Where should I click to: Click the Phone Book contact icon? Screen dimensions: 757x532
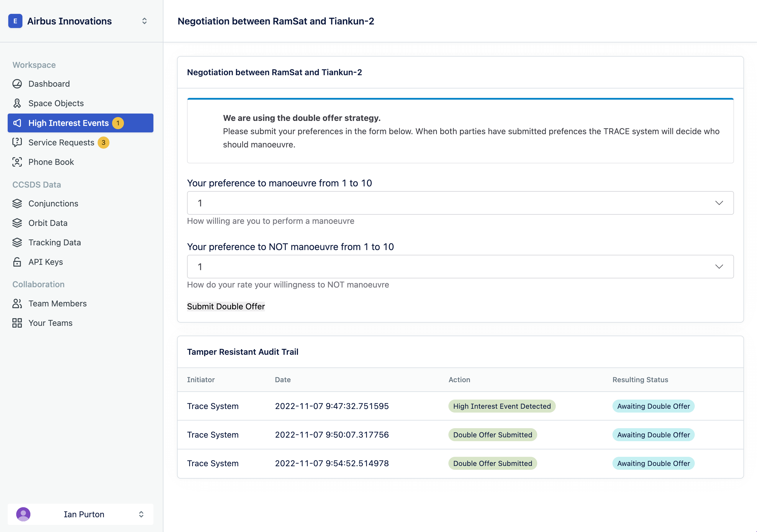pyautogui.click(x=17, y=162)
